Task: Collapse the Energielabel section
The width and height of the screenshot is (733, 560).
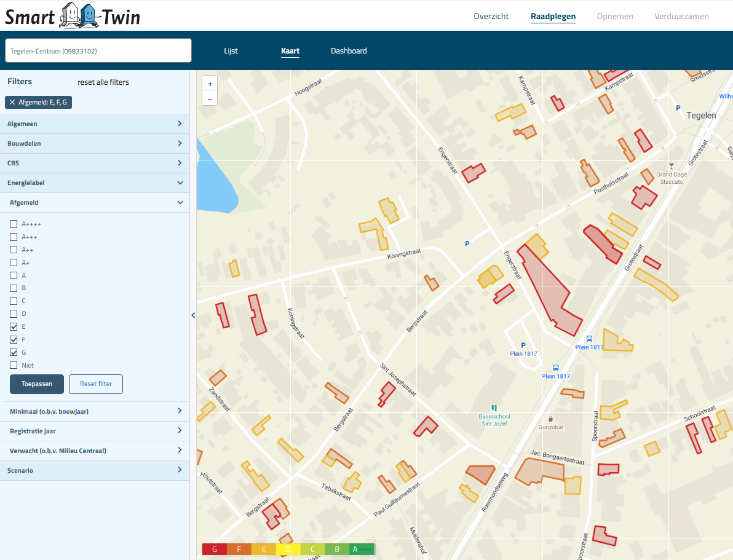Action: pyautogui.click(x=95, y=183)
